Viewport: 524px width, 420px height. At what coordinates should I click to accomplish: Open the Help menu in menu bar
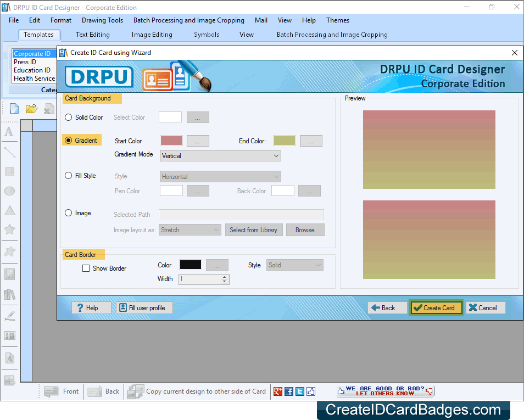click(309, 20)
